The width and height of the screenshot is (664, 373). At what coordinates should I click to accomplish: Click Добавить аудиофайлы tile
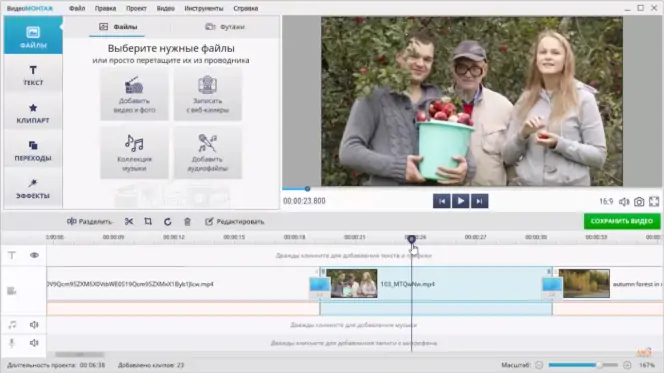tap(208, 152)
